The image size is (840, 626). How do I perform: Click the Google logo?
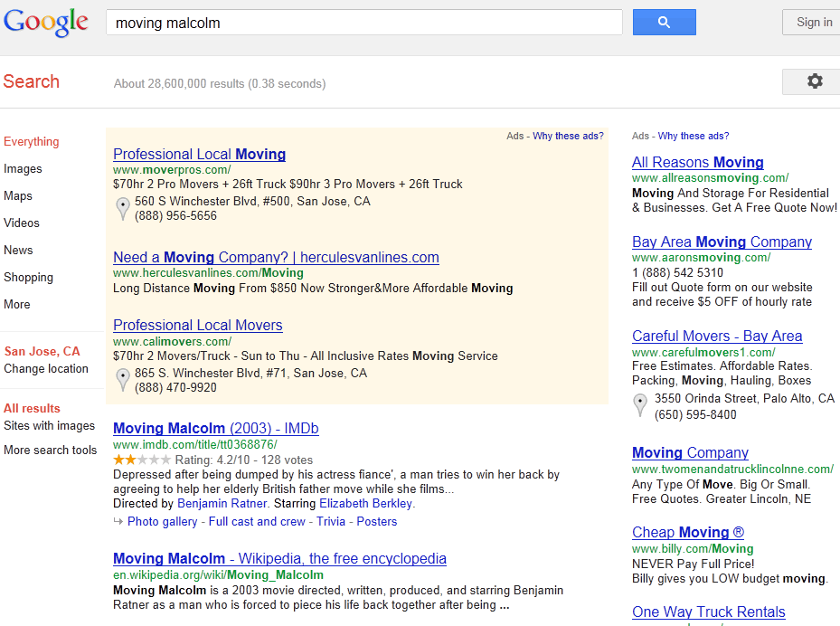46,23
